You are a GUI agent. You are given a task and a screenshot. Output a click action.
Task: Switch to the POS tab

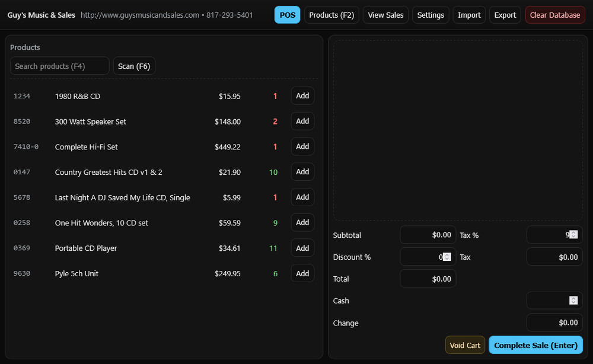point(287,14)
